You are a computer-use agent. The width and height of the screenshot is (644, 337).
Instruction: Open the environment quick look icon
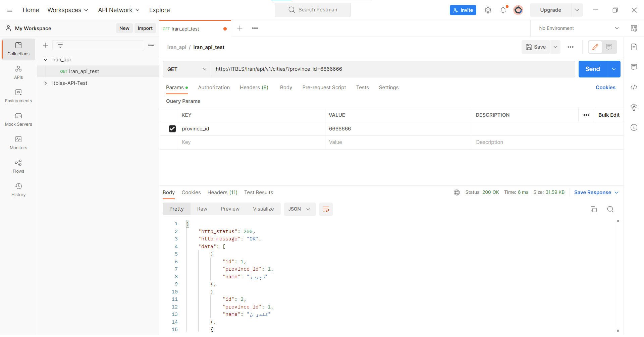coord(634,28)
